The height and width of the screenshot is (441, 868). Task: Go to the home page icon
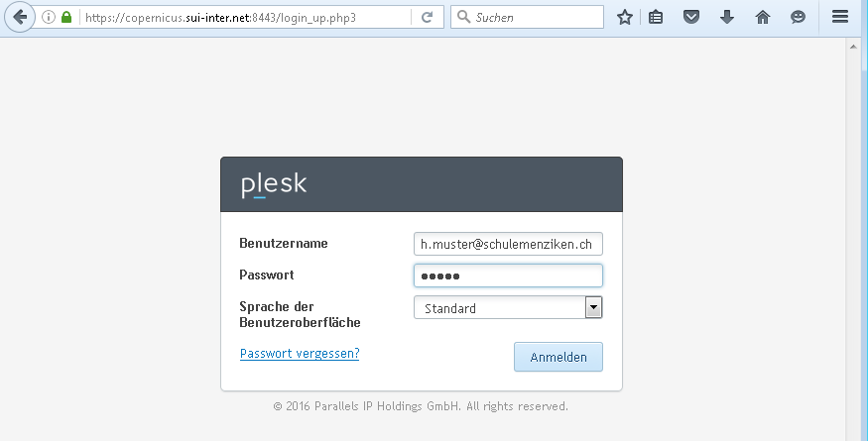[x=762, y=17]
